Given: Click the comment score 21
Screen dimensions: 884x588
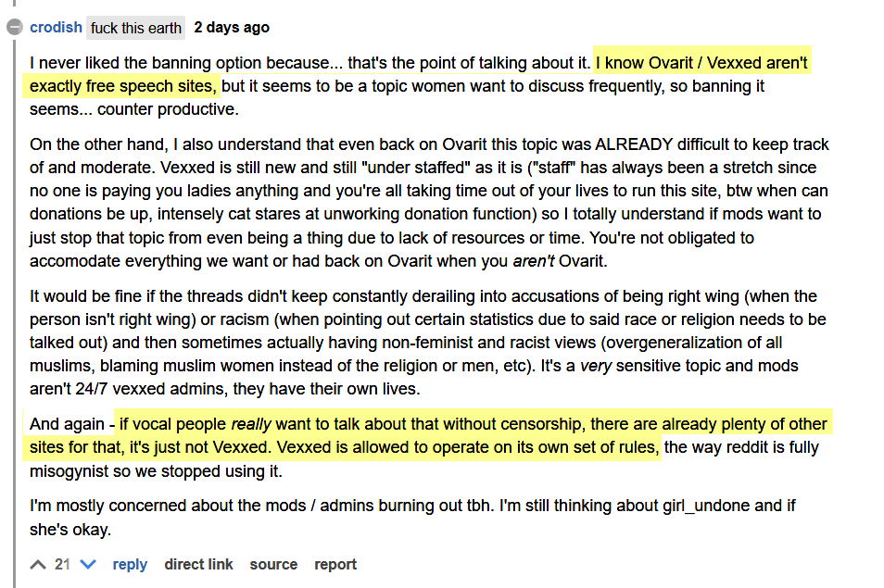Looking at the screenshot, I should (62, 564).
